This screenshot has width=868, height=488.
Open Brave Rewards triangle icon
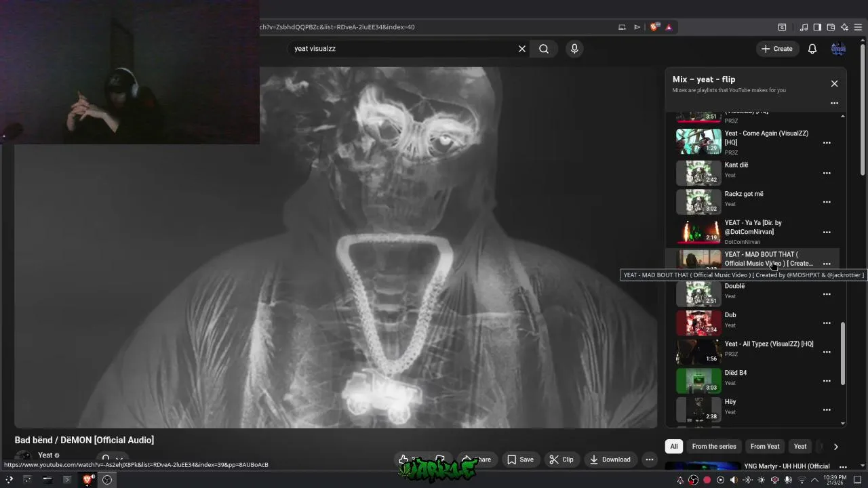point(669,27)
